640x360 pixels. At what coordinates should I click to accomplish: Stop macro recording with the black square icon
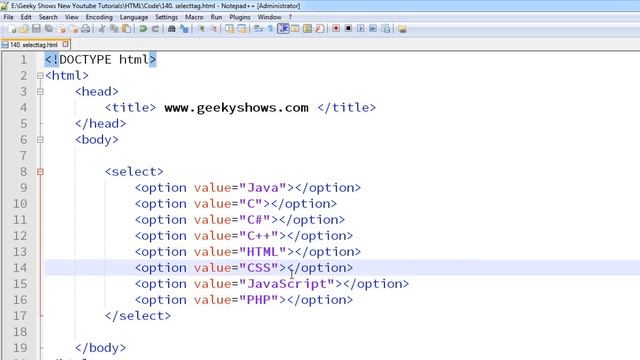pos(348,29)
